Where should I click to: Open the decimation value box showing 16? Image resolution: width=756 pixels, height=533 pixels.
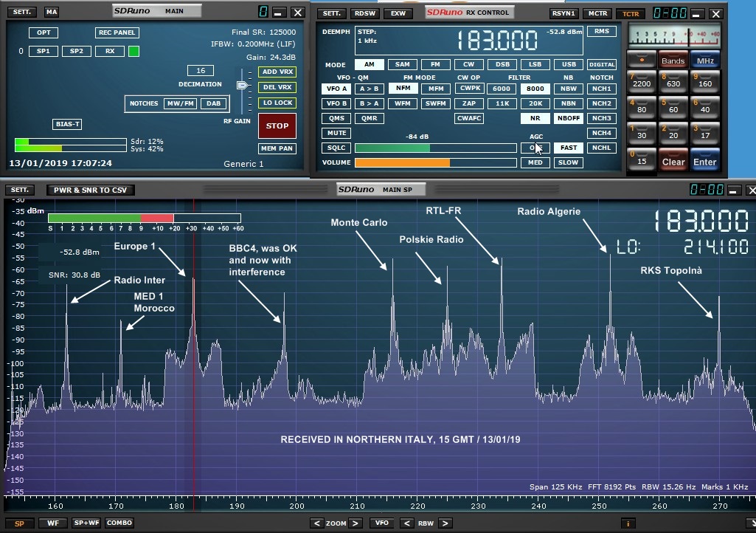coord(201,70)
